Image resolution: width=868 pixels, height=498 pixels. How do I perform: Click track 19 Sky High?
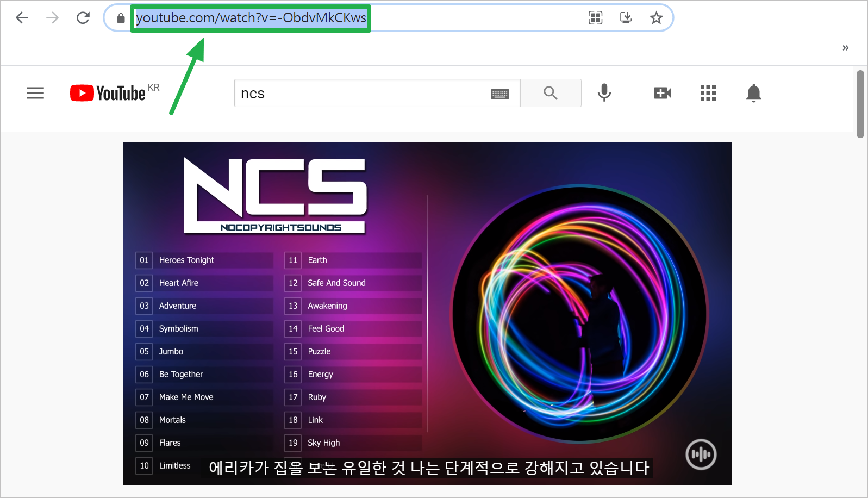(x=353, y=443)
